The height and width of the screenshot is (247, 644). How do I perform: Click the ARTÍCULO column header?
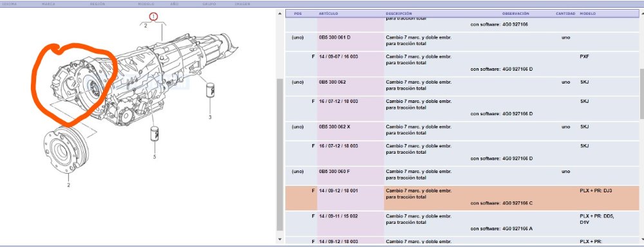coord(328,14)
